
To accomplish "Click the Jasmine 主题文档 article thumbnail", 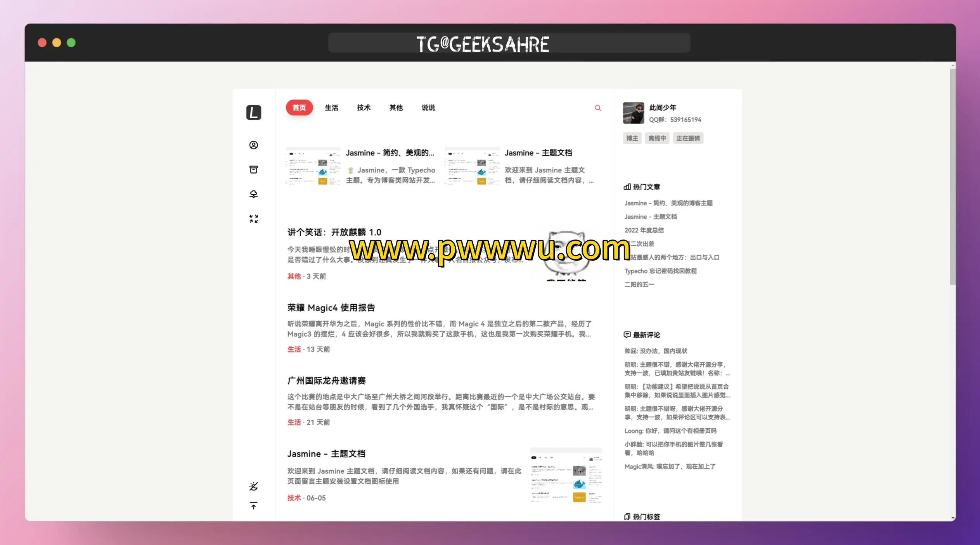I will [472, 167].
